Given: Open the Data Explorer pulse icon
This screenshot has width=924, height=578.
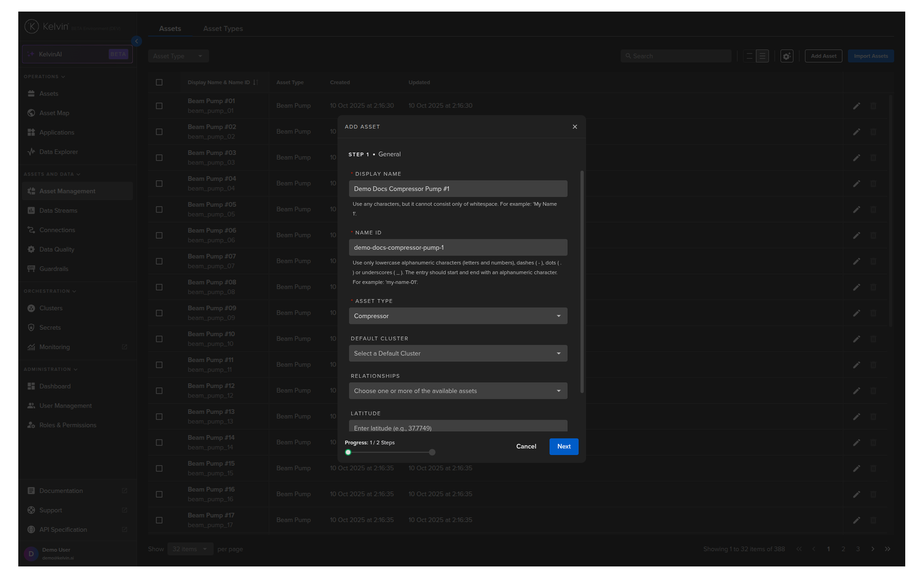Looking at the screenshot, I should pyautogui.click(x=31, y=152).
